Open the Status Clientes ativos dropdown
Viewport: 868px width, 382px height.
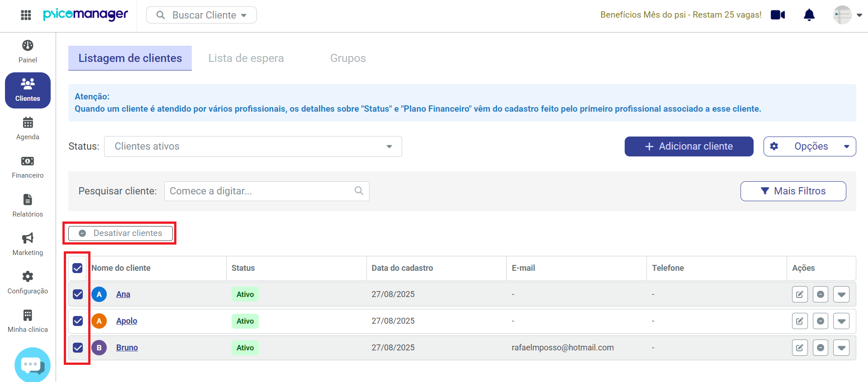(x=253, y=146)
